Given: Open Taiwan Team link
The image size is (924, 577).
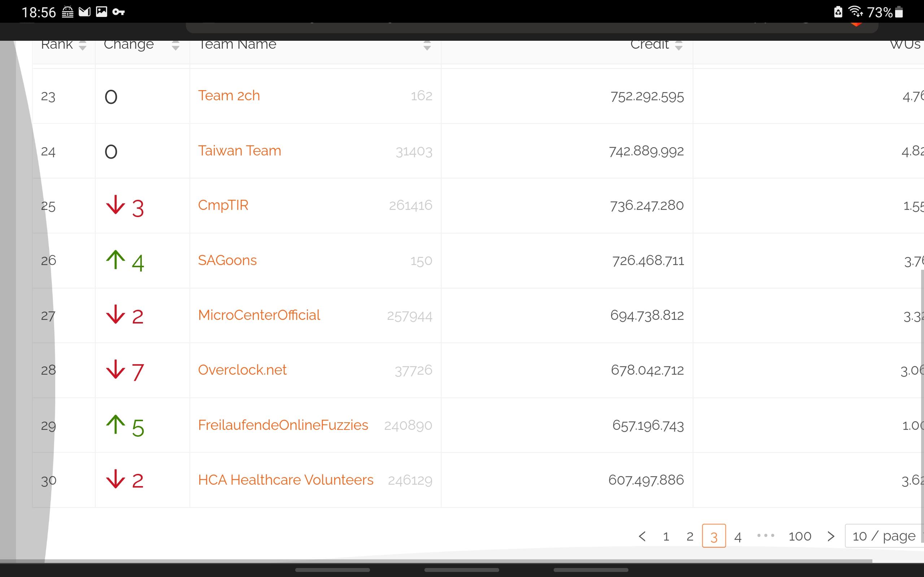Looking at the screenshot, I should (239, 151).
